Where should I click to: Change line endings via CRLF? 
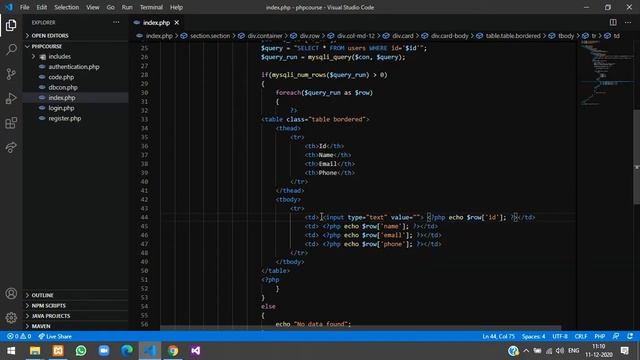pos(581,336)
